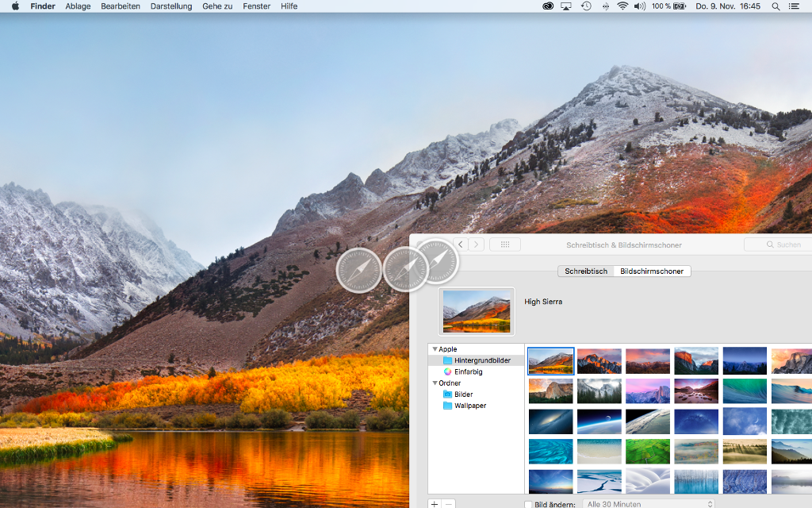Open the Gehe zu menu
This screenshot has height=508, width=812.
217,6
